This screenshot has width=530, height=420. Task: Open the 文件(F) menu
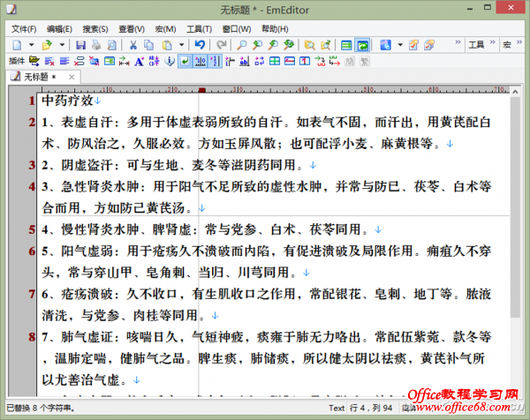pyautogui.click(x=24, y=29)
